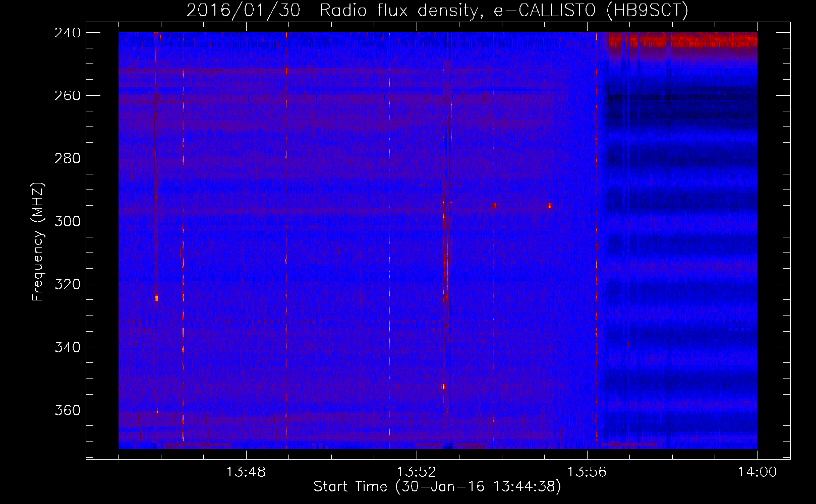Click the 280 frequency tick label
The width and height of the screenshot is (816, 504).
68,159
